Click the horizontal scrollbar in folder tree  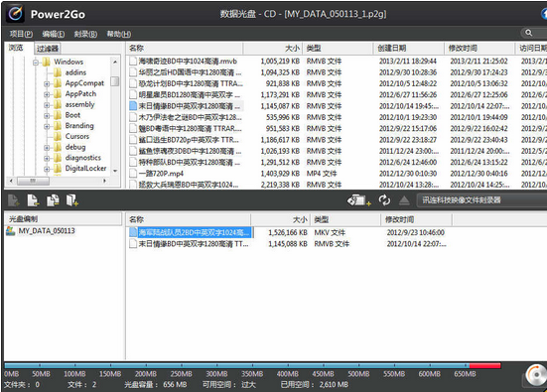[x=58, y=181]
